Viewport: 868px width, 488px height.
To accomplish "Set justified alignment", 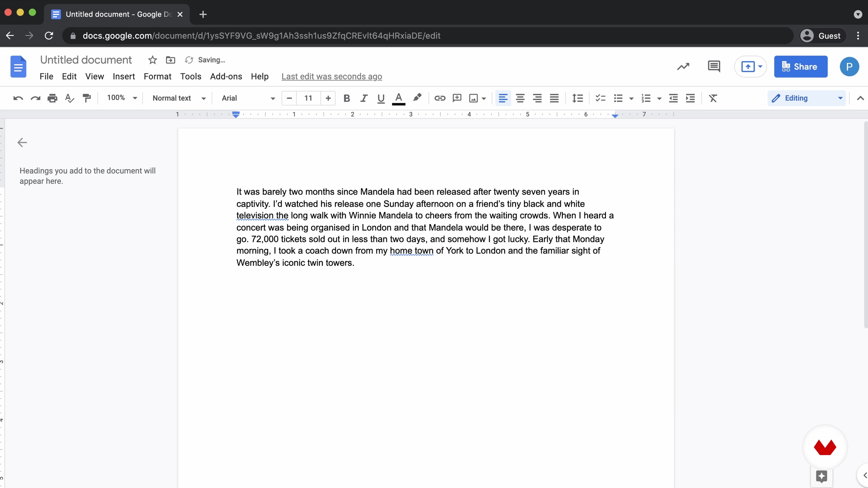I will click(x=554, y=98).
